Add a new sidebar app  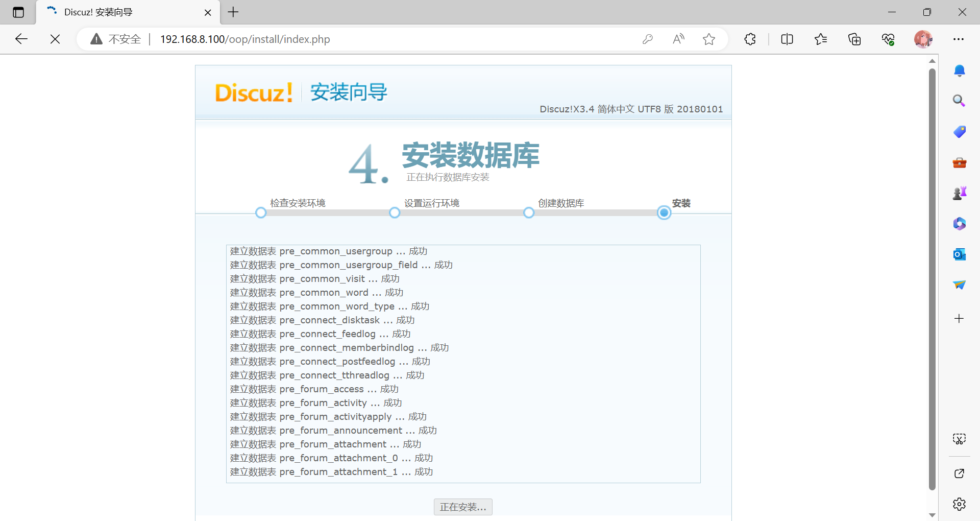(960, 319)
